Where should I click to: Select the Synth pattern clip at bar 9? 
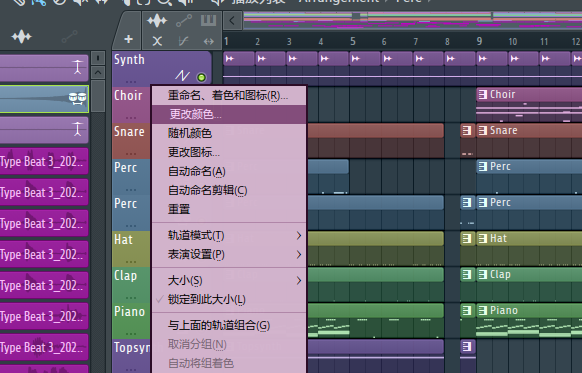(x=491, y=59)
